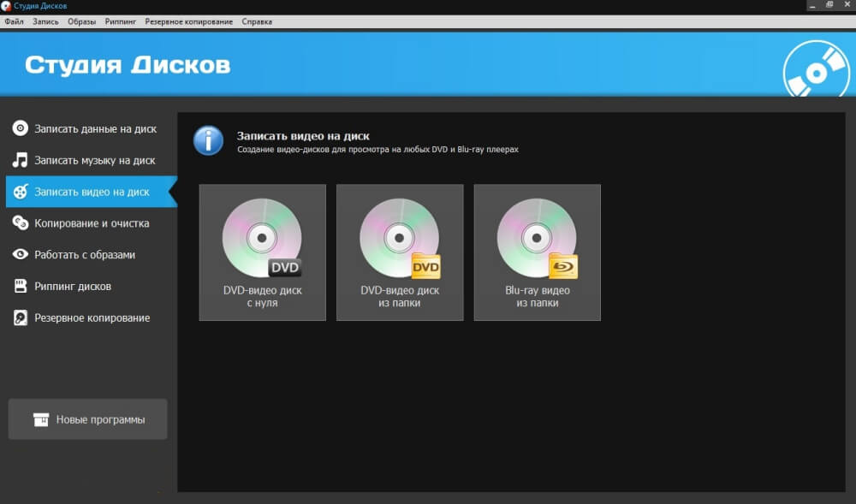The image size is (856, 504).
Task: Click the disc icon beside Записать данные на диск
Action: (20, 129)
